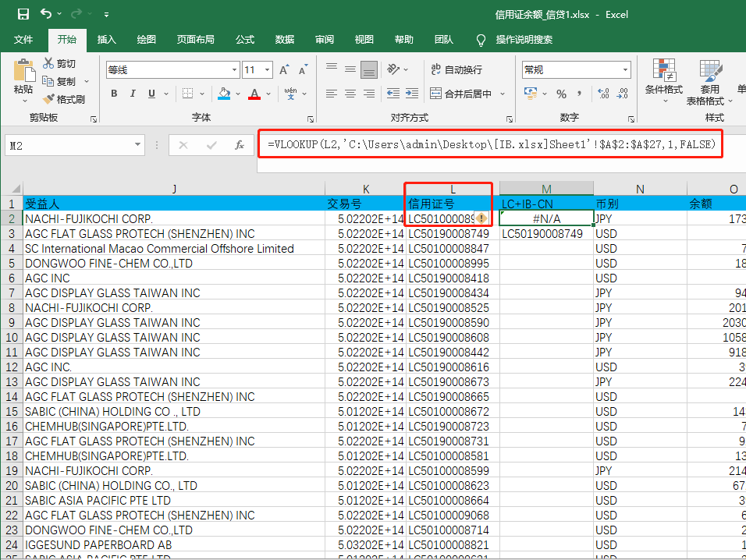Toggle Bold formatting
The image size is (746, 560).
(114, 94)
